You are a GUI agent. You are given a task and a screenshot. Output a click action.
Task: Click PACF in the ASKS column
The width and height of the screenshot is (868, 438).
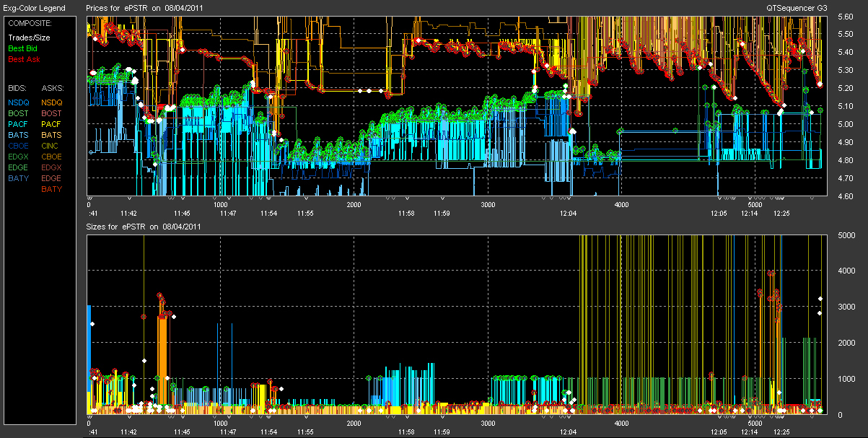point(52,124)
